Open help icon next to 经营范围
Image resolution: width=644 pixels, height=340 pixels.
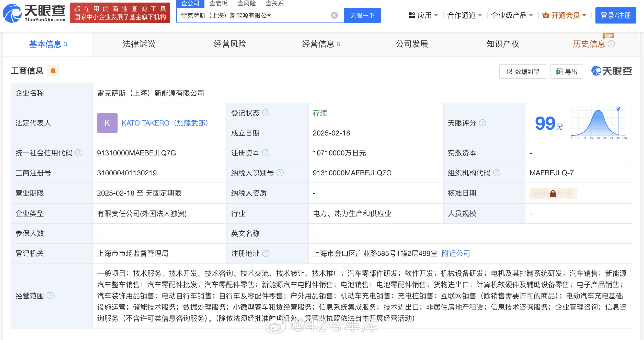point(50,296)
